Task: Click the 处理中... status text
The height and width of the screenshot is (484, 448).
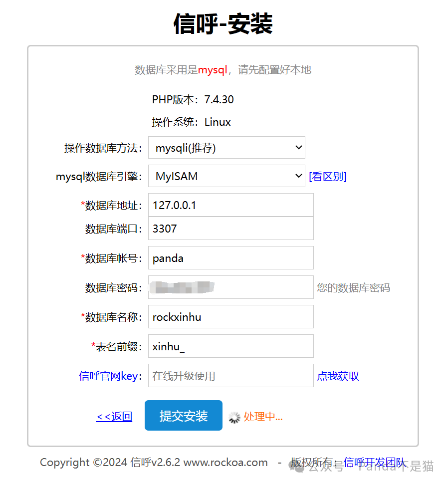Action: (x=263, y=417)
